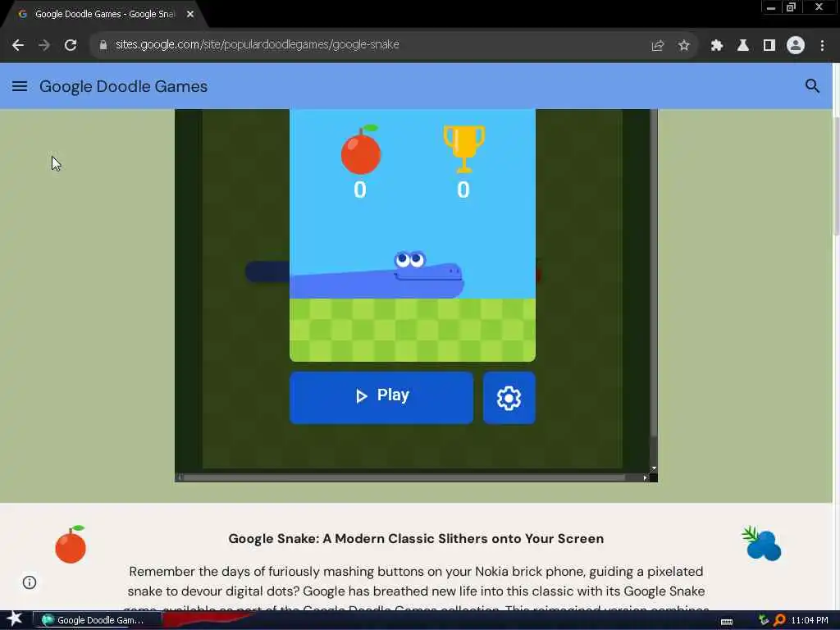Viewport: 840px width, 630px height.
Task: Click the apple score count '0'
Action: pos(360,189)
